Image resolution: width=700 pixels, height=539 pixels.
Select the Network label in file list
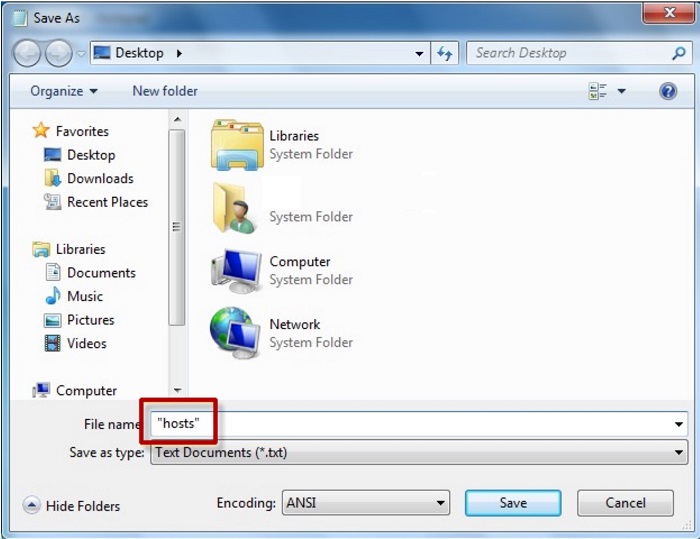coord(295,325)
